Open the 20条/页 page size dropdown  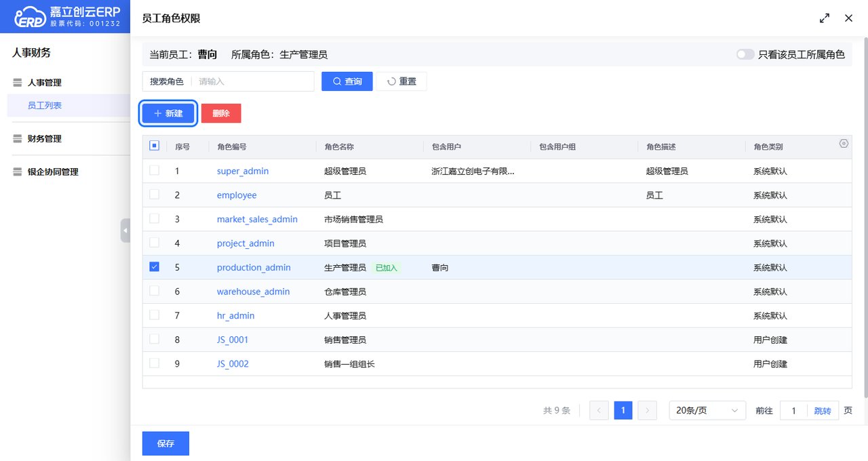click(707, 410)
